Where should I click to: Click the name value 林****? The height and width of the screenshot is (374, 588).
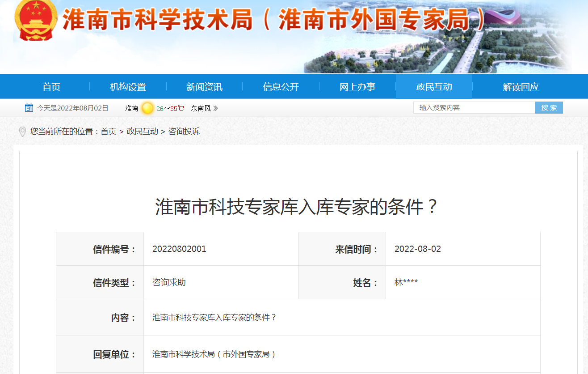coord(406,282)
